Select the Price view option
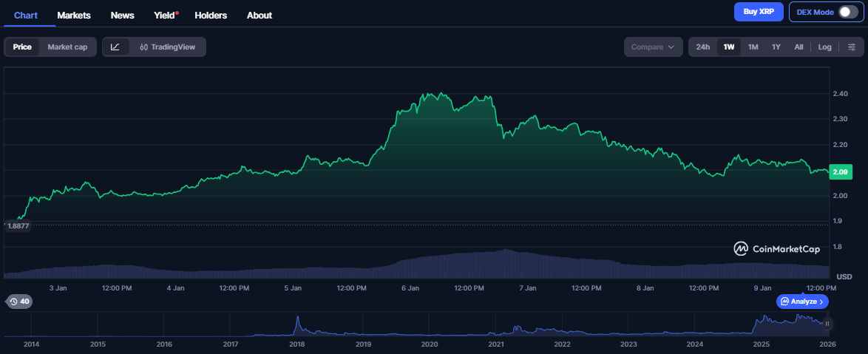The height and width of the screenshot is (354, 868). (22, 47)
